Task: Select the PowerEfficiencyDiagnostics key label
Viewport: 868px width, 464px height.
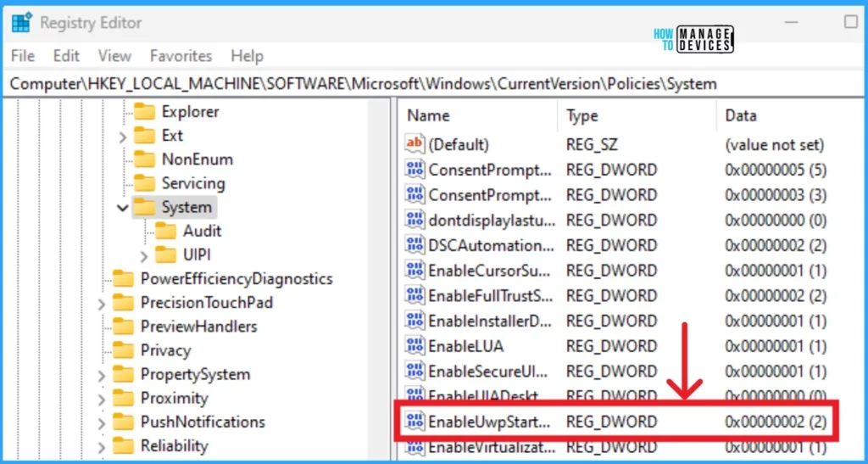Action: (x=236, y=278)
